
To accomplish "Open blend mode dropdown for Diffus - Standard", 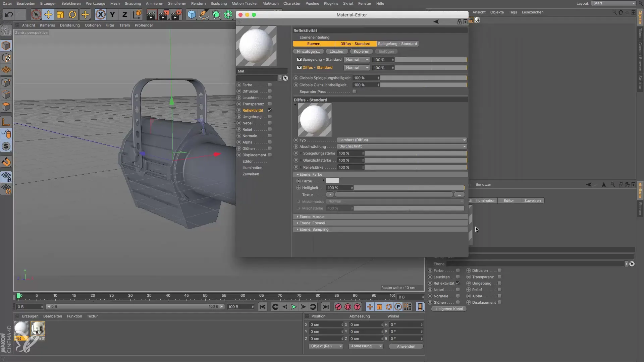I will (x=357, y=68).
